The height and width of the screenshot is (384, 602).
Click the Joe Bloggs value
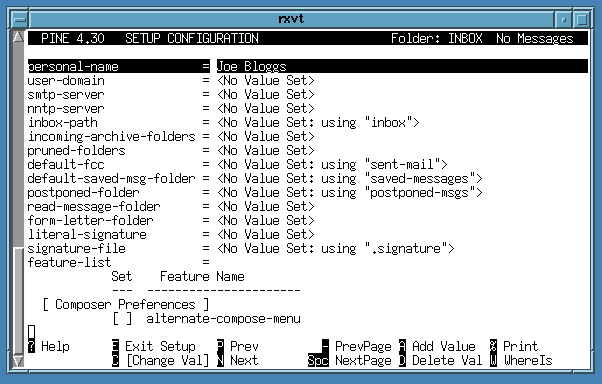pyautogui.click(x=251, y=66)
